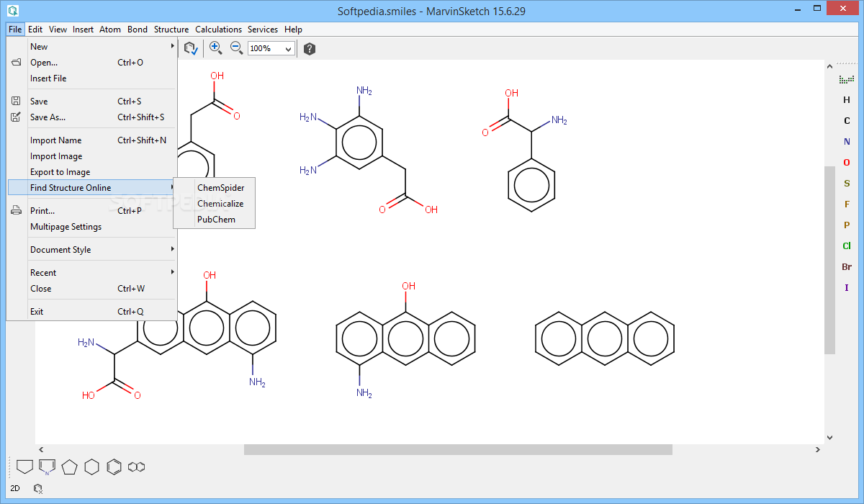Pick the benzene ring template
This screenshot has width=864, height=504.
114,467
